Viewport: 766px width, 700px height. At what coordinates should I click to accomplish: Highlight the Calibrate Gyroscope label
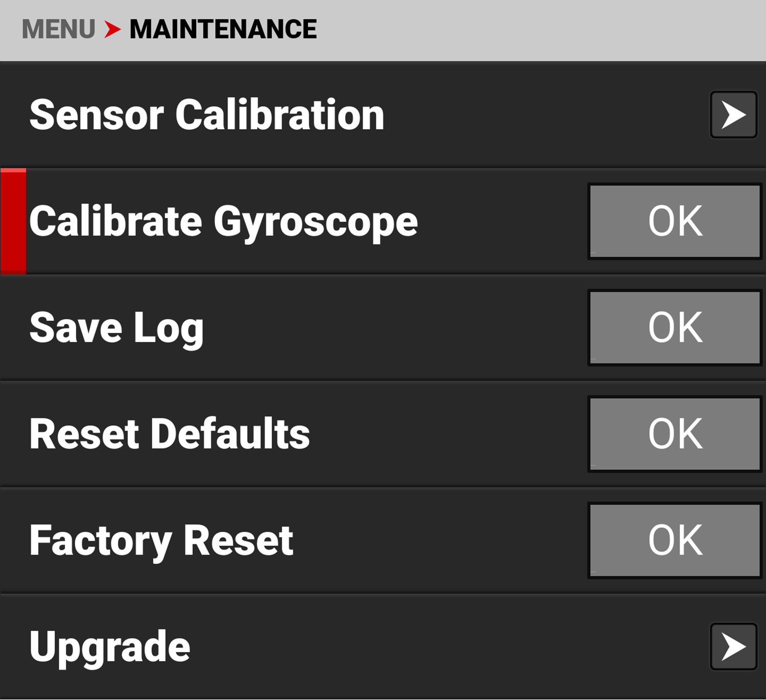(224, 221)
